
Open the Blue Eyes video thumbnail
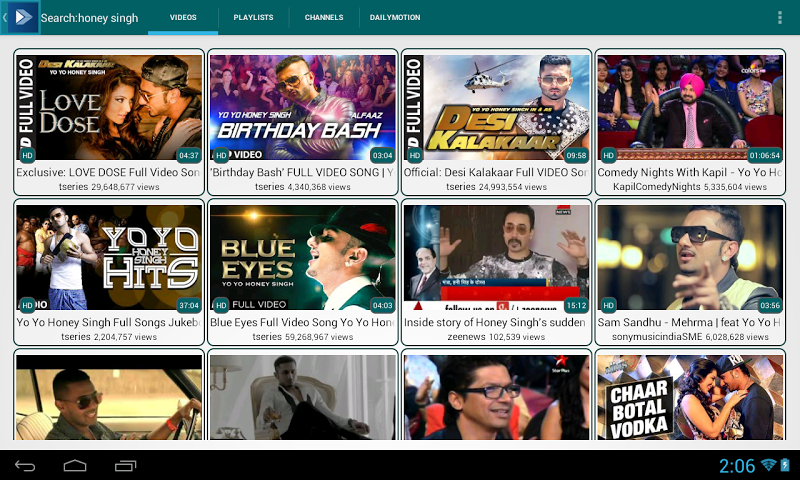(x=303, y=258)
